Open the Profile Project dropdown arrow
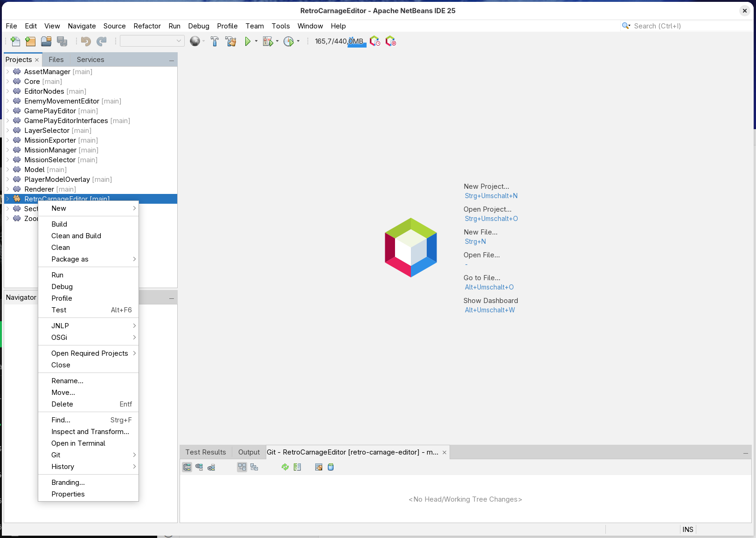756x538 pixels. coord(298,41)
